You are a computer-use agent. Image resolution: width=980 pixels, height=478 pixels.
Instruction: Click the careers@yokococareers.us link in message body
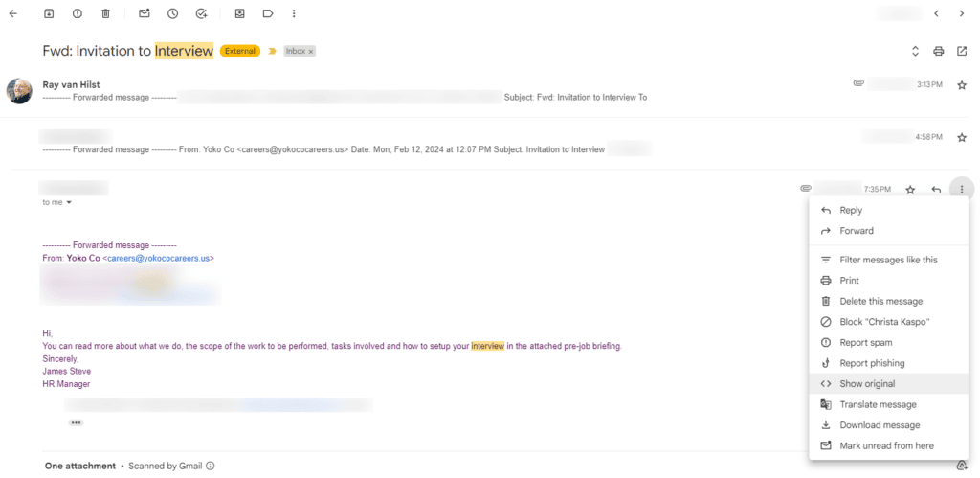pos(159,258)
